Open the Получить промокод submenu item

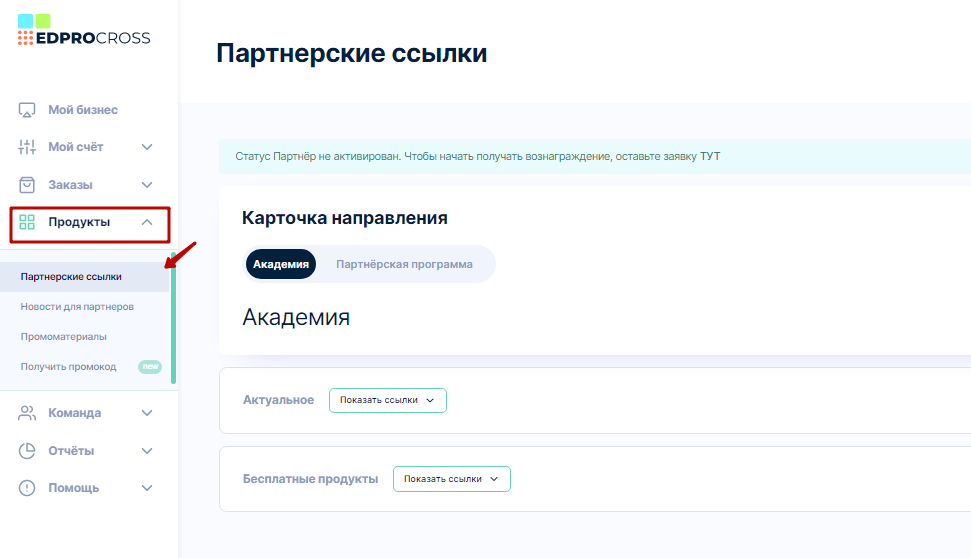68,367
